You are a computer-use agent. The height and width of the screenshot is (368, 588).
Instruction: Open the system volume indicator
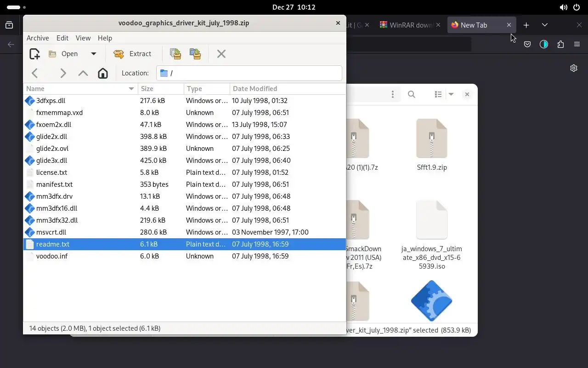coord(564,7)
